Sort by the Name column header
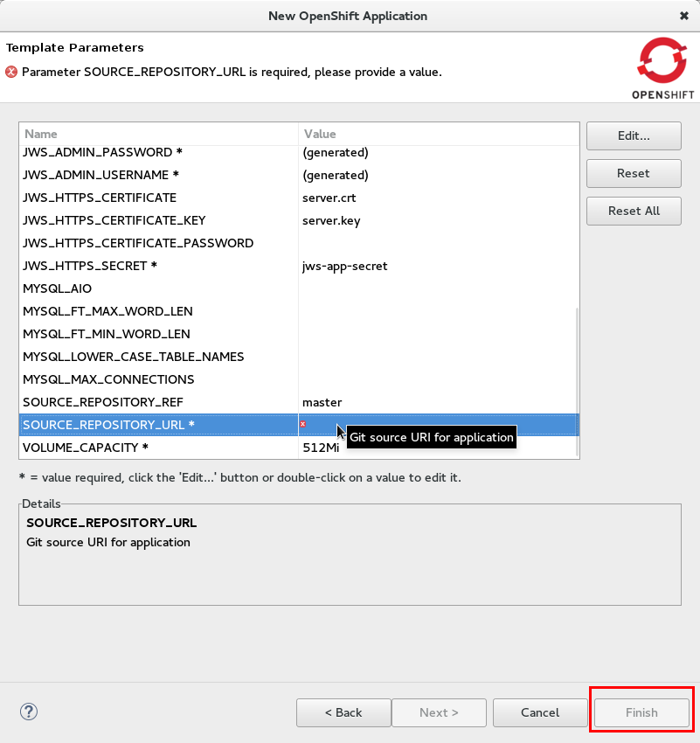The width and height of the screenshot is (700, 743). click(159, 134)
